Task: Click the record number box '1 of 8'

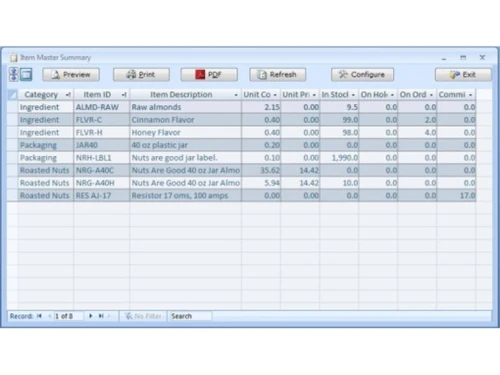Action: [68, 316]
